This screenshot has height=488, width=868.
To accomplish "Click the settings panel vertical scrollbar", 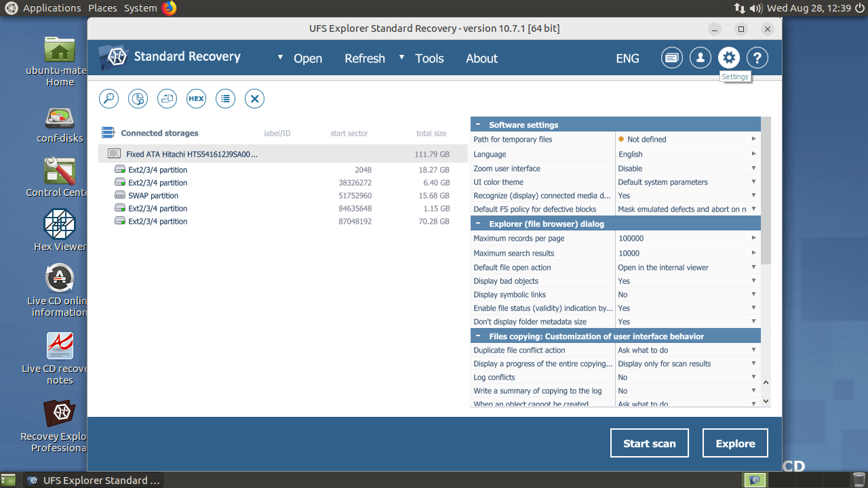I will (x=766, y=190).
